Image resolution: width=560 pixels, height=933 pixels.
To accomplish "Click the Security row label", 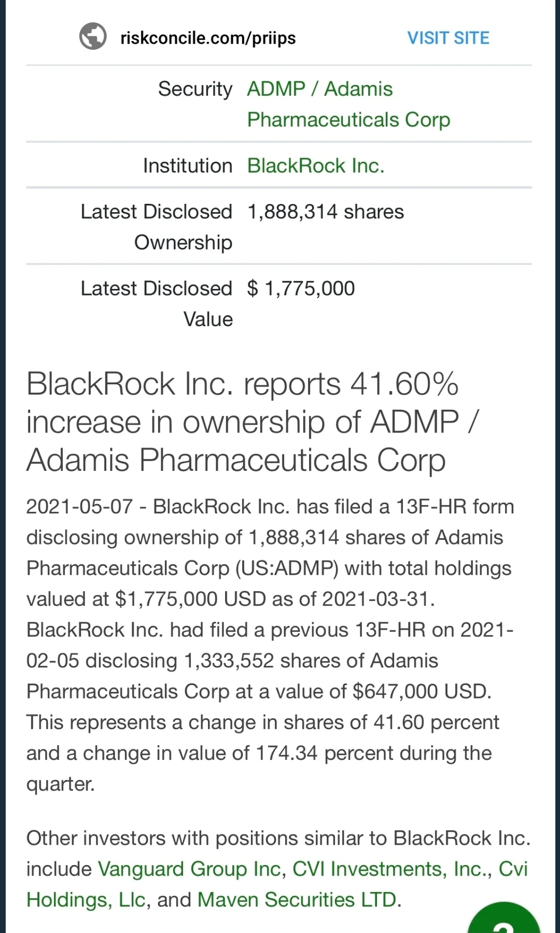I will point(195,89).
